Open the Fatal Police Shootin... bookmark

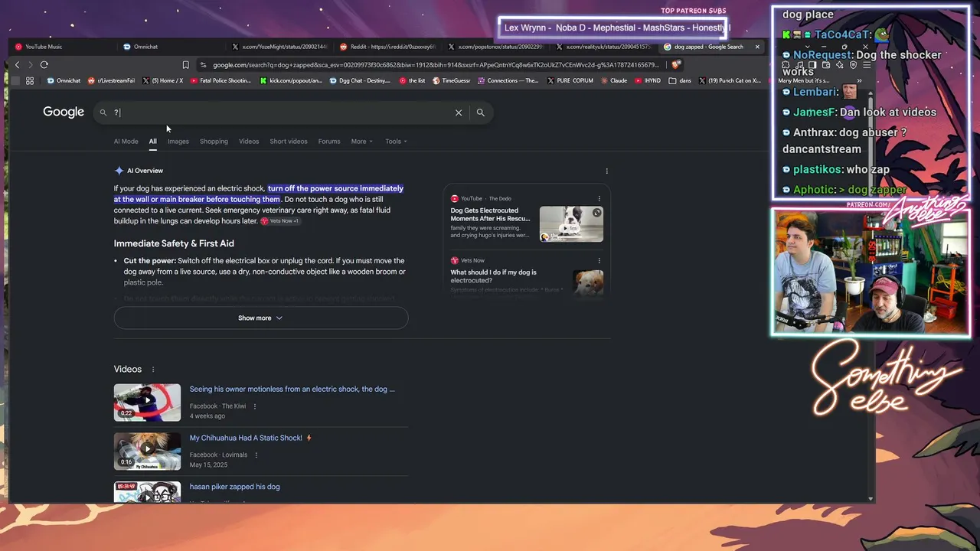click(220, 80)
